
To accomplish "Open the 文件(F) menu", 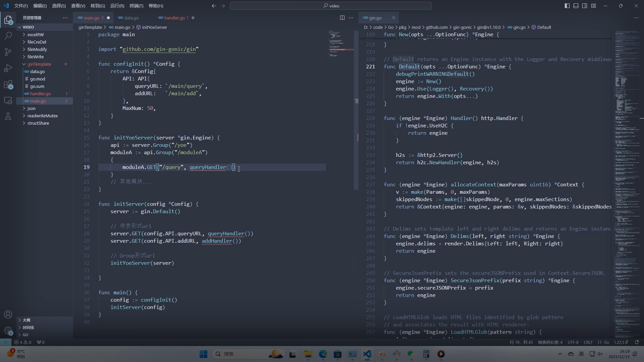I will tap(21, 6).
